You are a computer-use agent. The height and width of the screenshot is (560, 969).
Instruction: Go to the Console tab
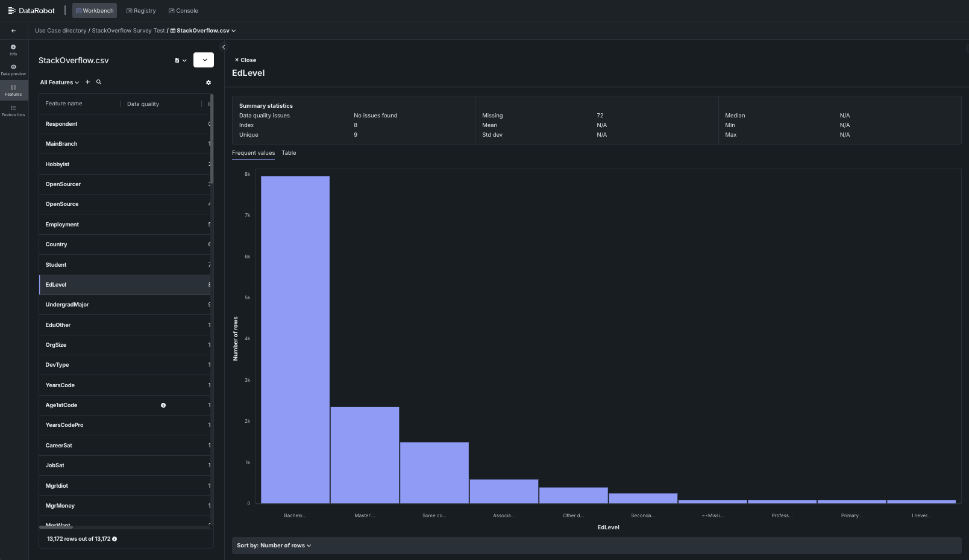pos(183,11)
